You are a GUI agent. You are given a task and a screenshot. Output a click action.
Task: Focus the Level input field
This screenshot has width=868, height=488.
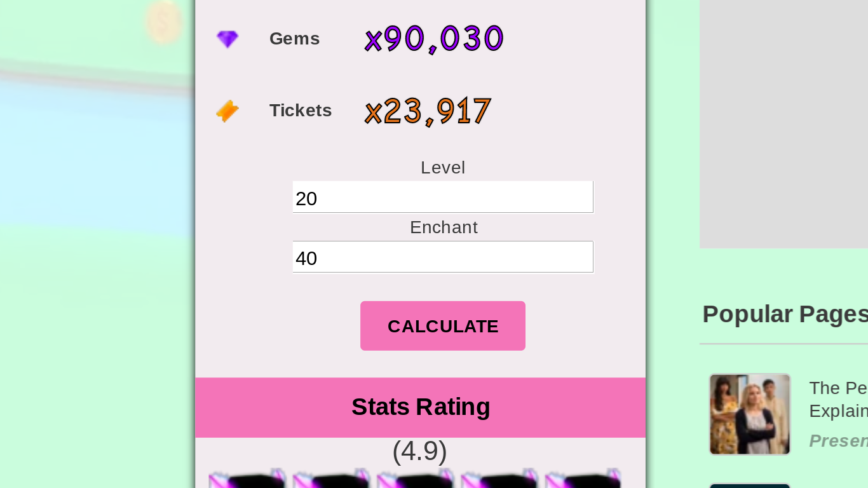442,198
